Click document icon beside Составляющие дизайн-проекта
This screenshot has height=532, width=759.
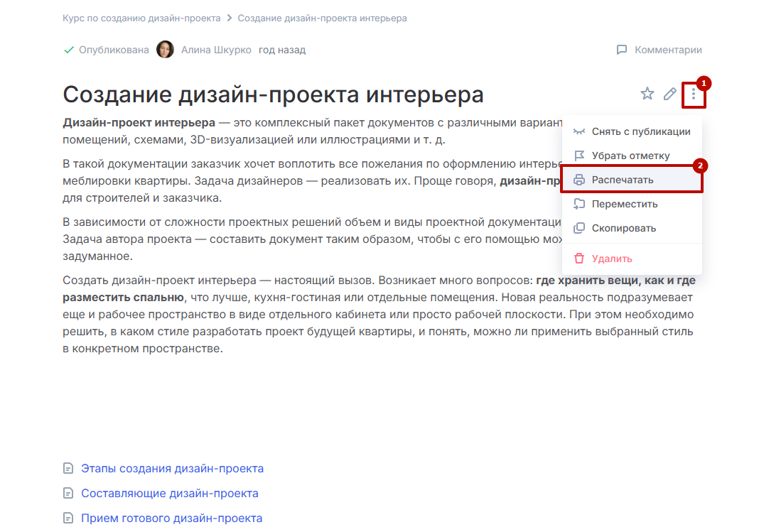point(68,493)
